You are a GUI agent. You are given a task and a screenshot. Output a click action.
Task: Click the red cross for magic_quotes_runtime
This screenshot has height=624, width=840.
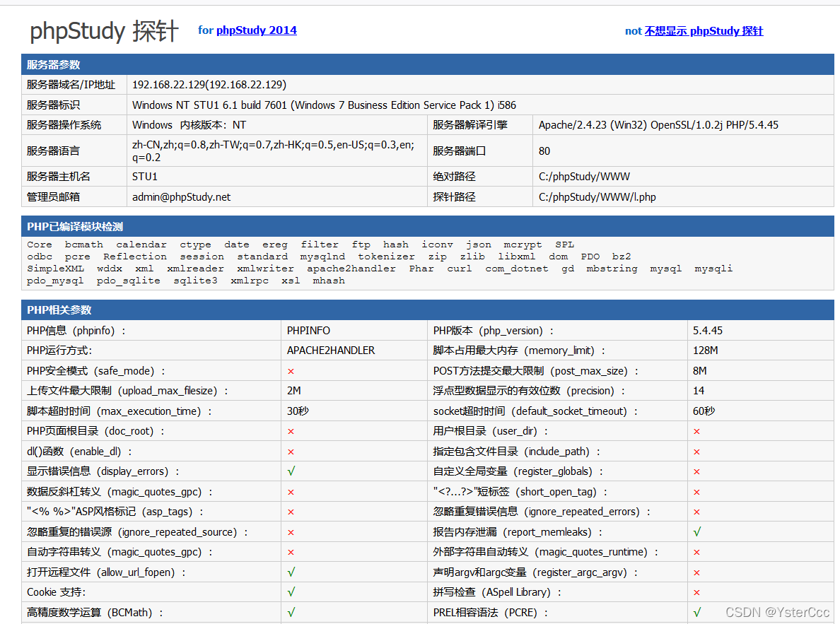tap(696, 552)
